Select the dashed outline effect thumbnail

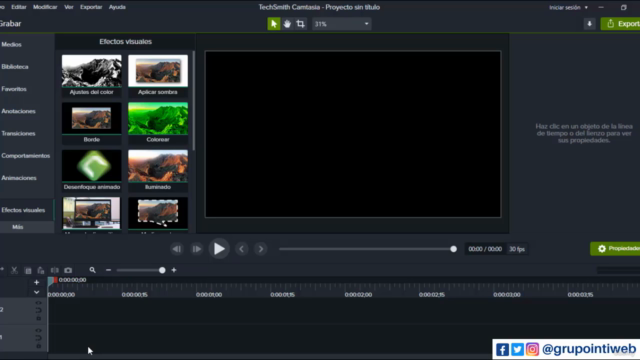point(158,214)
